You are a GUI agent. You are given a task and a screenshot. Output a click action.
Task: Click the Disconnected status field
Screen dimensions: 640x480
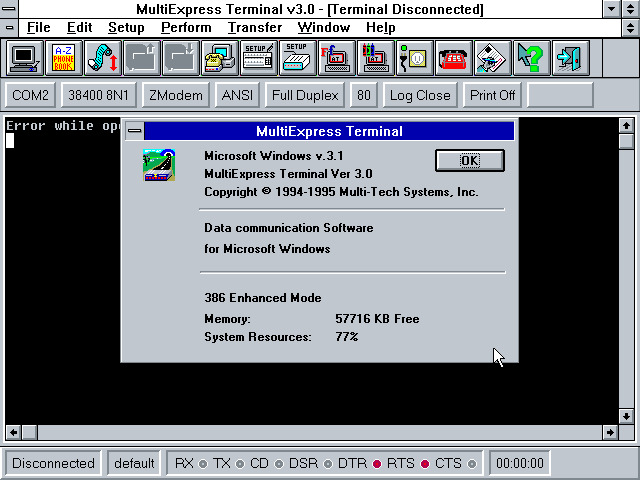[x=53, y=463]
